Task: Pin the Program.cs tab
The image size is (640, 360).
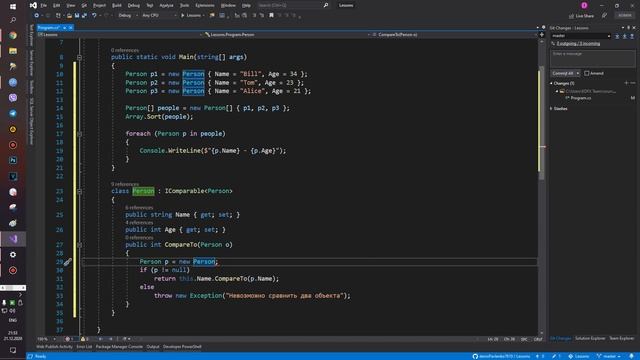Action: (x=64, y=28)
